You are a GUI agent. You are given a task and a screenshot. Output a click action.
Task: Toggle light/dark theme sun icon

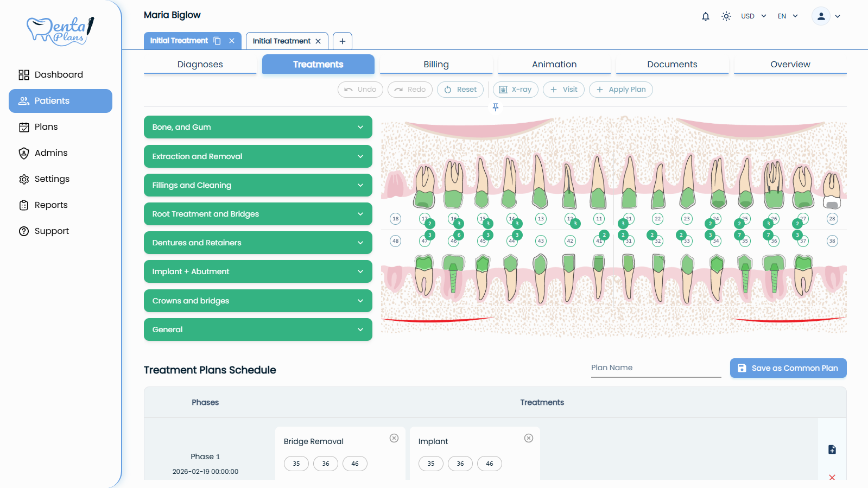click(x=726, y=16)
